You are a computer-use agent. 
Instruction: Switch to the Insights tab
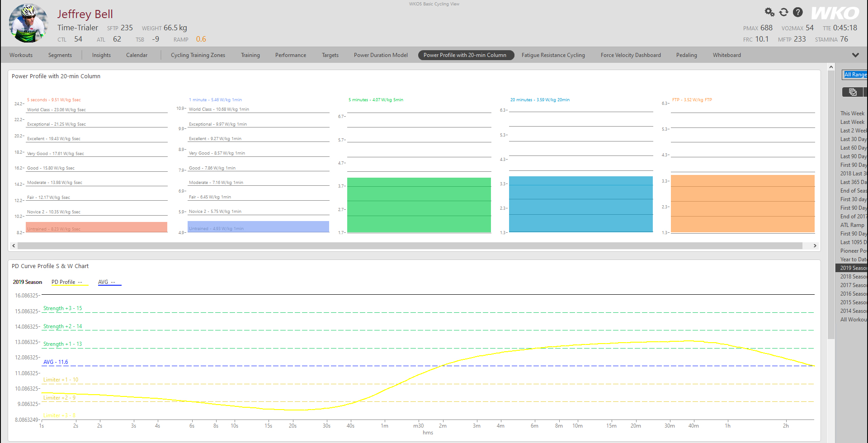(101, 55)
